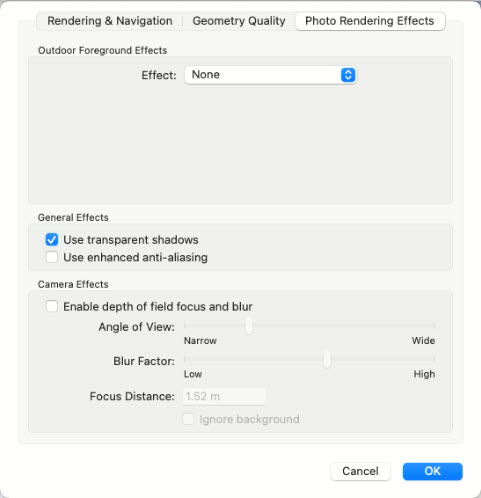Click the Wide end of Angle of View slider
This screenshot has height=498, width=481.
[x=434, y=325]
